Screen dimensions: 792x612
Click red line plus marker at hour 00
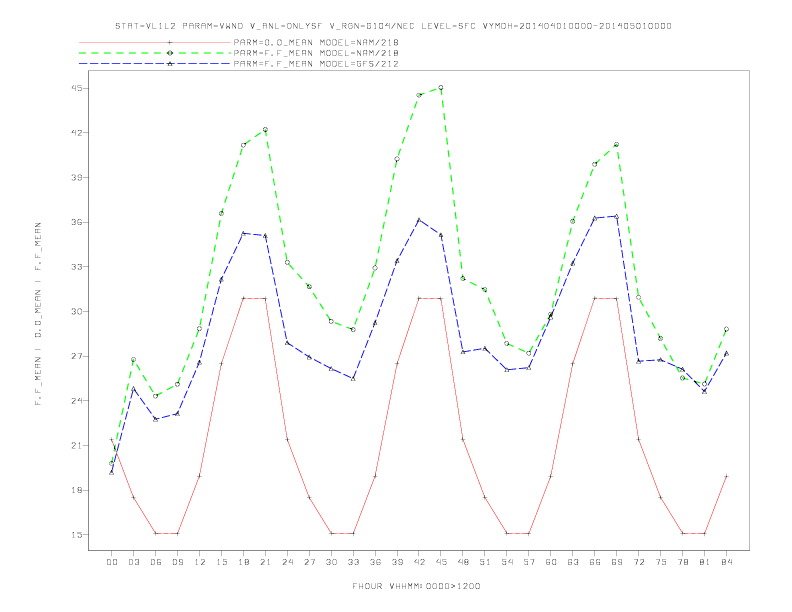(112, 439)
